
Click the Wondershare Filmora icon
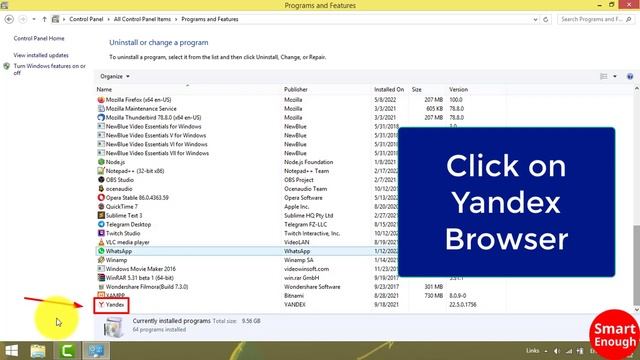(101, 287)
